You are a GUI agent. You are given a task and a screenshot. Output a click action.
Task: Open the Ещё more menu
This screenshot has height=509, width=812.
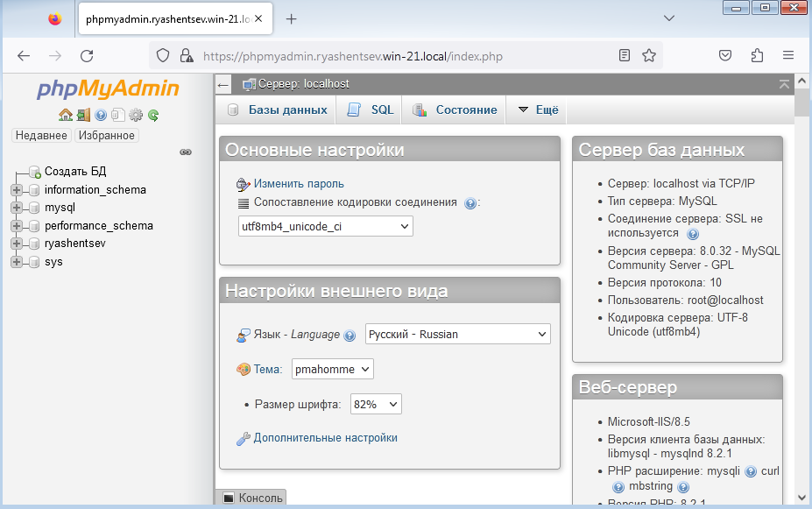[538, 110]
